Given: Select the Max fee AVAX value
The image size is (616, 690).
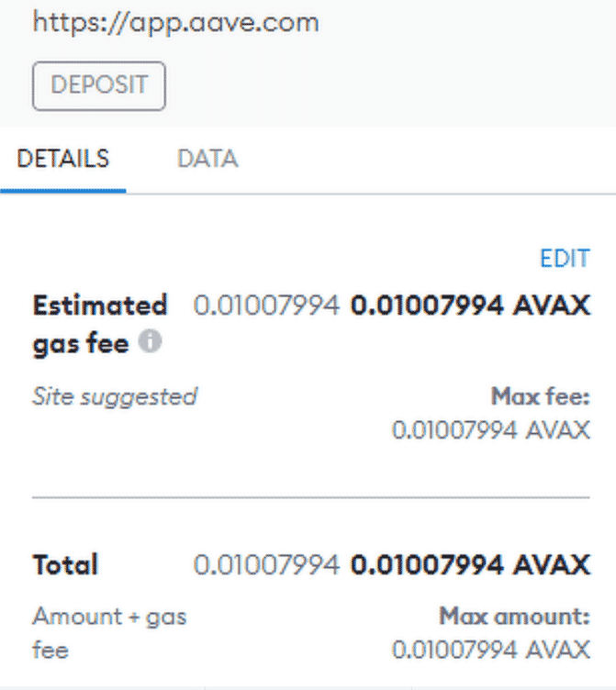Looking at the screenshot, I should pyautogui.click(x=491, y=430).
